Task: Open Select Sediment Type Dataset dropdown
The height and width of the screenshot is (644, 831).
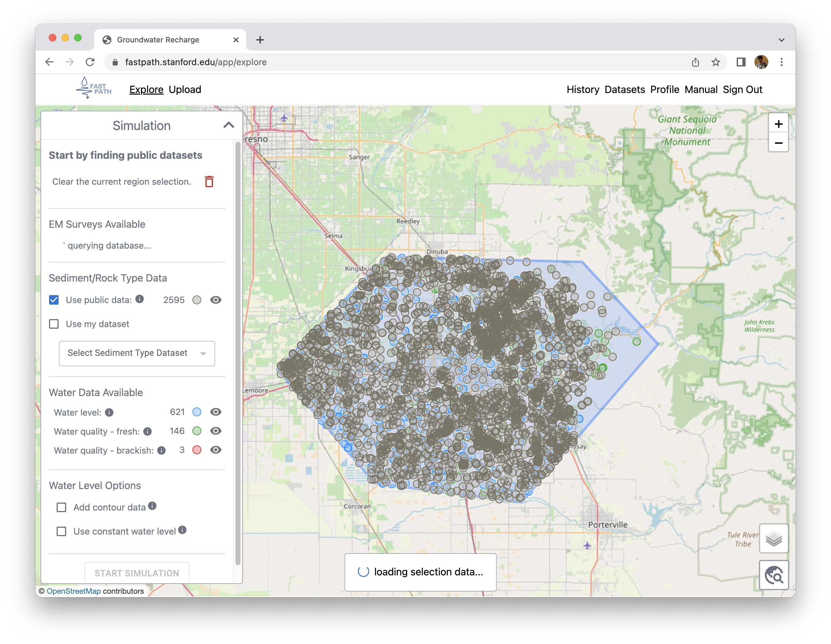Action: coord(137,351)
